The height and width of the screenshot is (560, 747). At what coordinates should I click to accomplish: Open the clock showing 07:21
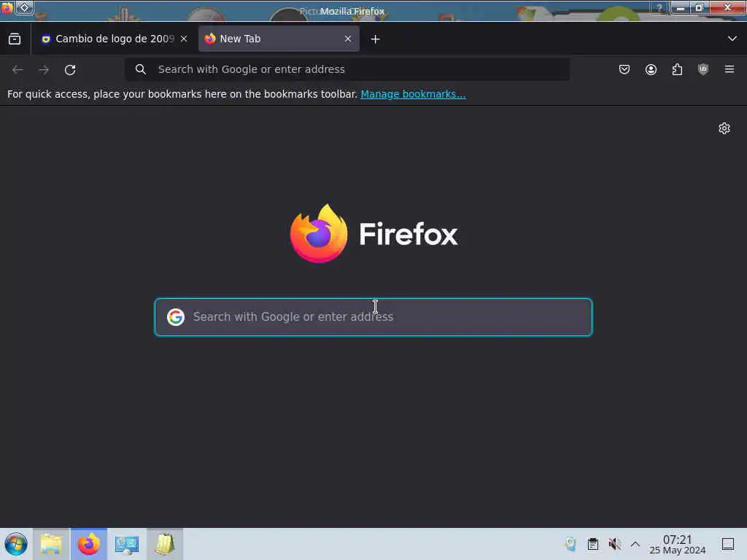click(678, 544)
